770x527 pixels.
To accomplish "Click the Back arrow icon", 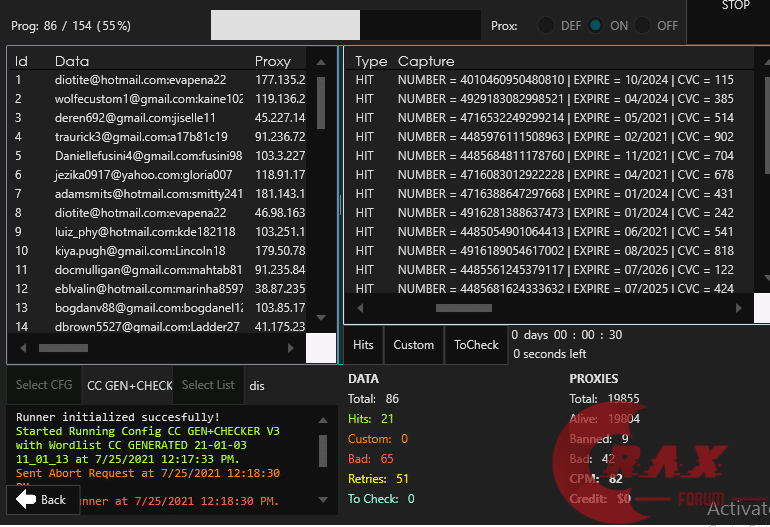I will tap(27, 499).
